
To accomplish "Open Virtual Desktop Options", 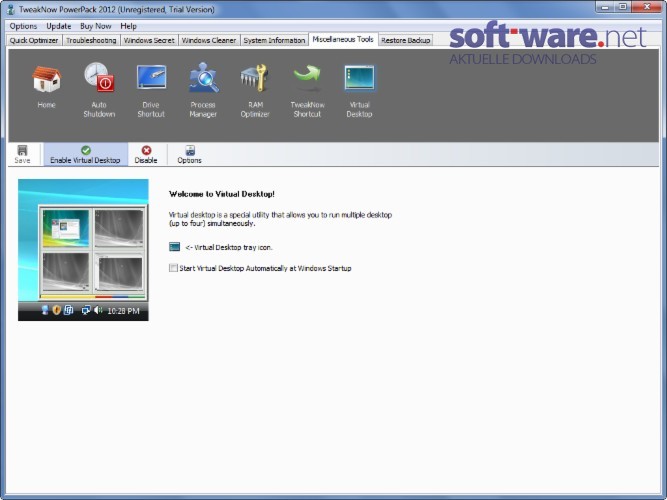I will [x=190, y=154].
